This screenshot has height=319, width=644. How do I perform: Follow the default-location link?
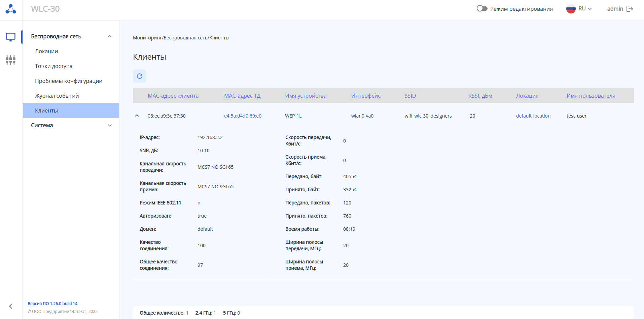point(533,116)
